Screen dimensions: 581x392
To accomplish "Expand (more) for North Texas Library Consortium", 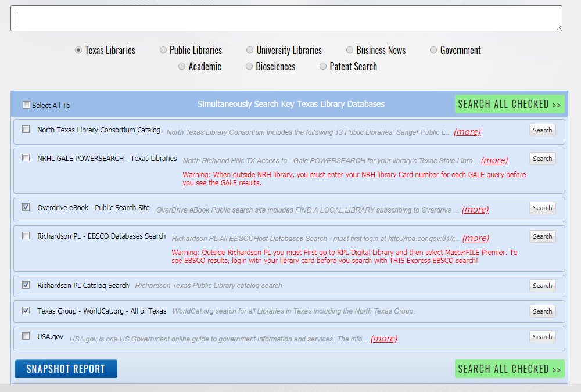I will [467, 132].
